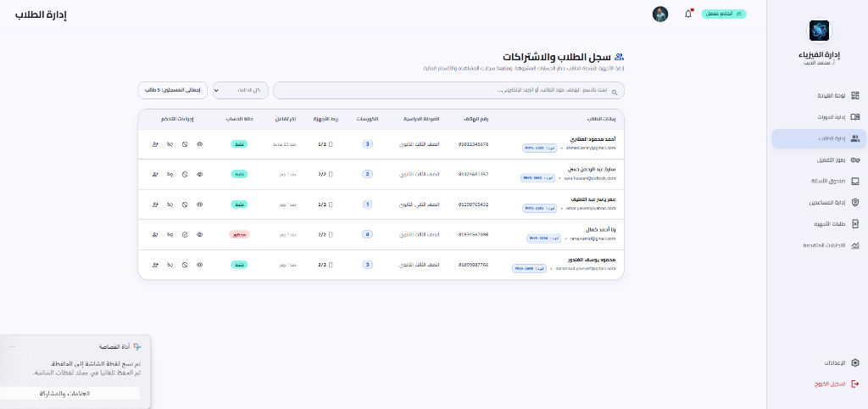
Task: Open the '...' menu on Snipping Tool notification
Action: pos(12,346)
